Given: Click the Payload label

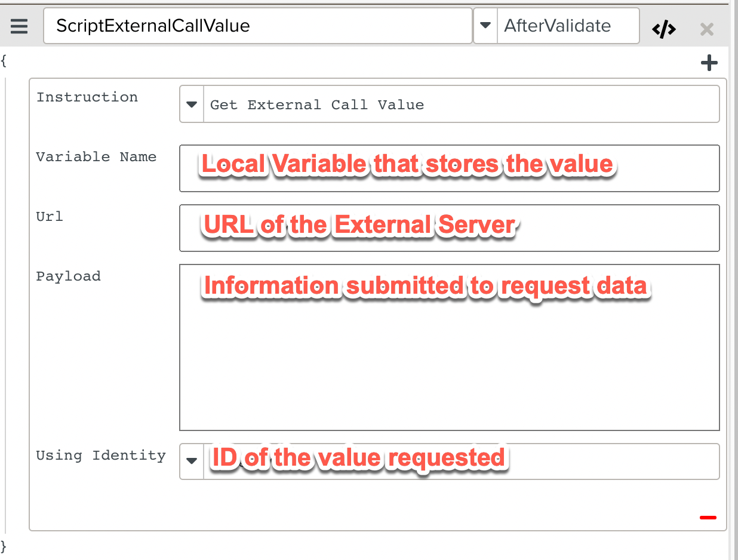Looking at the screenshot, I should pos(68,276).
